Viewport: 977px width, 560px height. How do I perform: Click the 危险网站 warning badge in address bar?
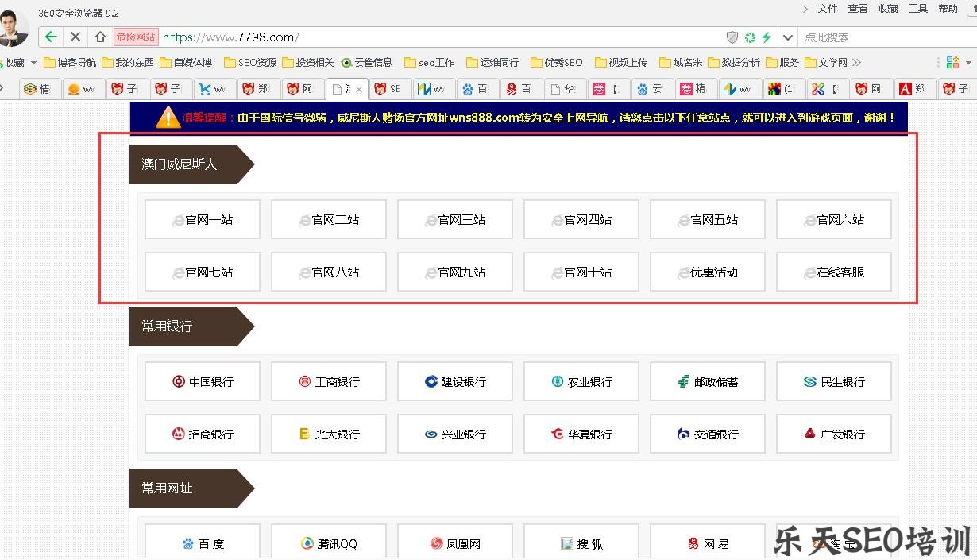tap(137, 37)
